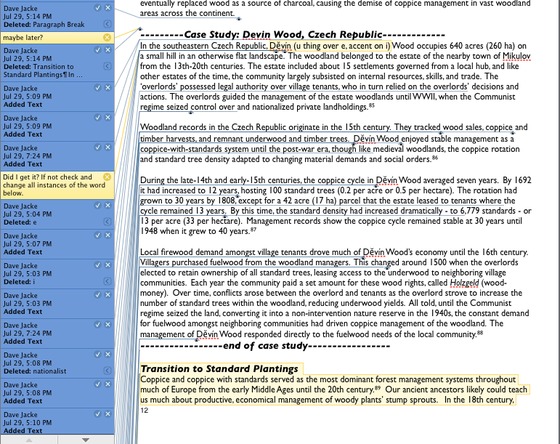Select the 'Deleted: nationalist' label

click(x=35, y=371)
